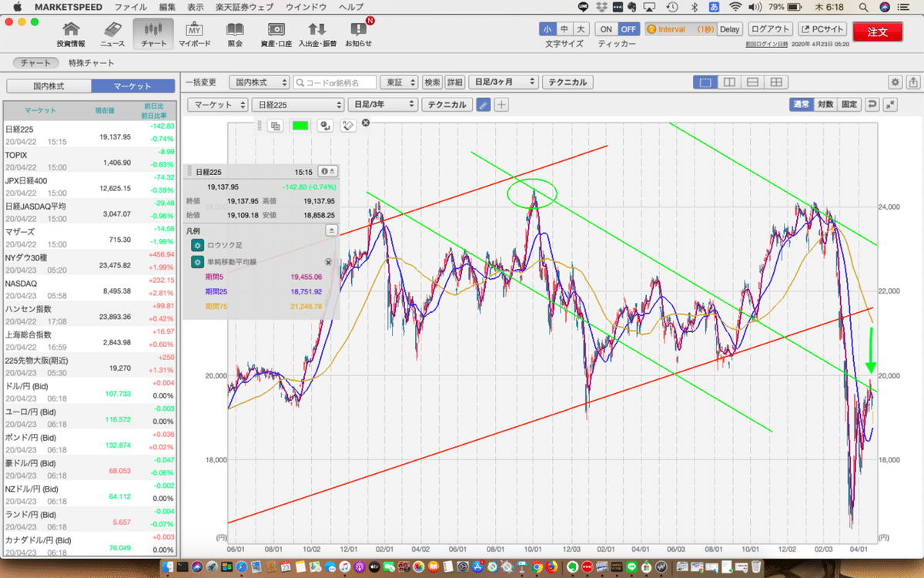Screen dimensions: 924x578
Task: Open the 国内株式 dropdown in 一括変更 bar
Action: (x=261, y=82)
